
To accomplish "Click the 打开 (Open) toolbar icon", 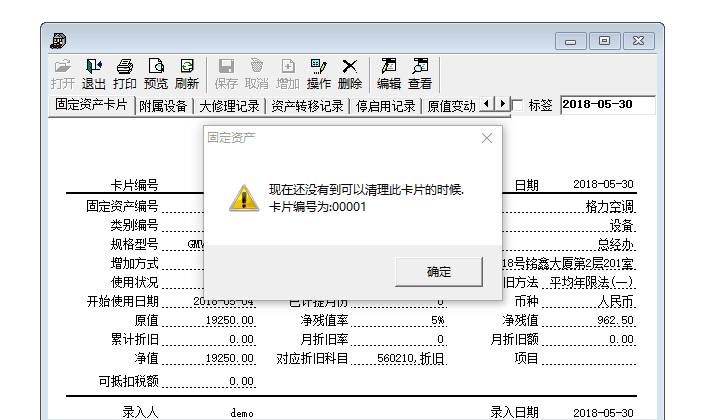I will click(62, 74).
